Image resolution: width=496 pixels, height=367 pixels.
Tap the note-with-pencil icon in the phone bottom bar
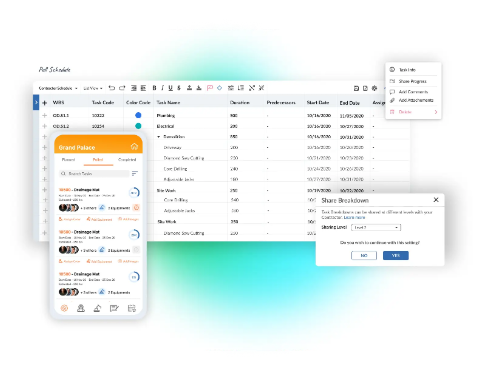coord(114,308)
